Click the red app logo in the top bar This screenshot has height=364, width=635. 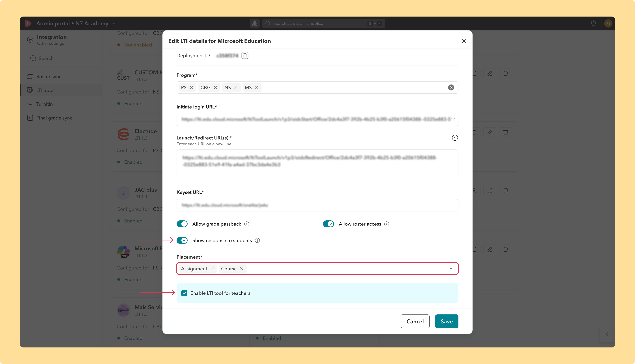point(28,24)
